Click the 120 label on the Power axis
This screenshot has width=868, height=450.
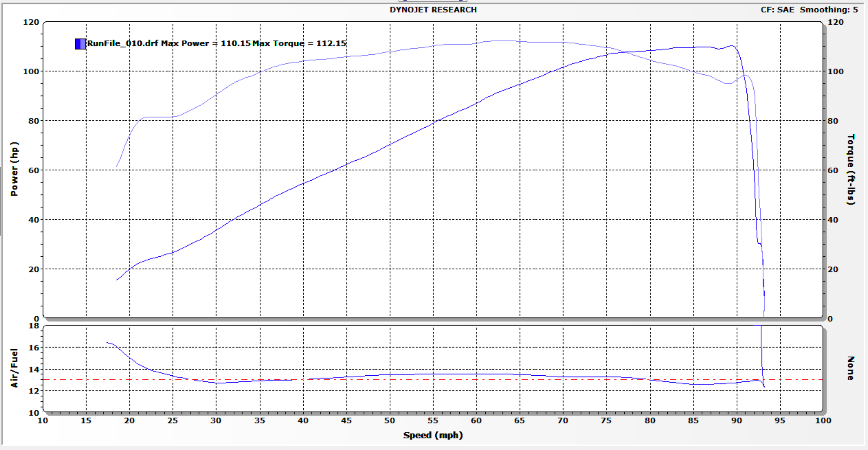tap(31, 22)
